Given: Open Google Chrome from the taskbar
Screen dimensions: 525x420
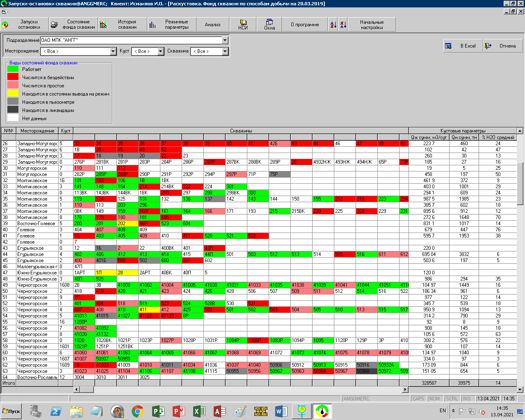Looking at the screenshot, I should click(138, 411).
